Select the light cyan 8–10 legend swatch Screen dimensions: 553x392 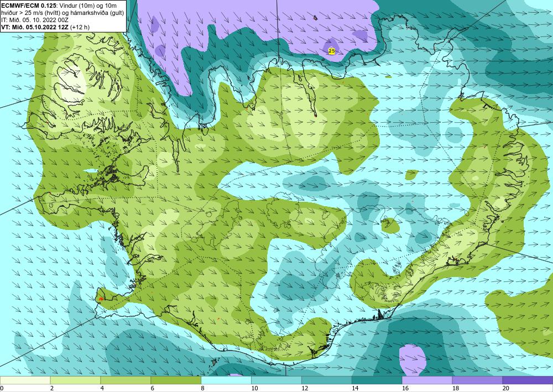tap(226, 380)
